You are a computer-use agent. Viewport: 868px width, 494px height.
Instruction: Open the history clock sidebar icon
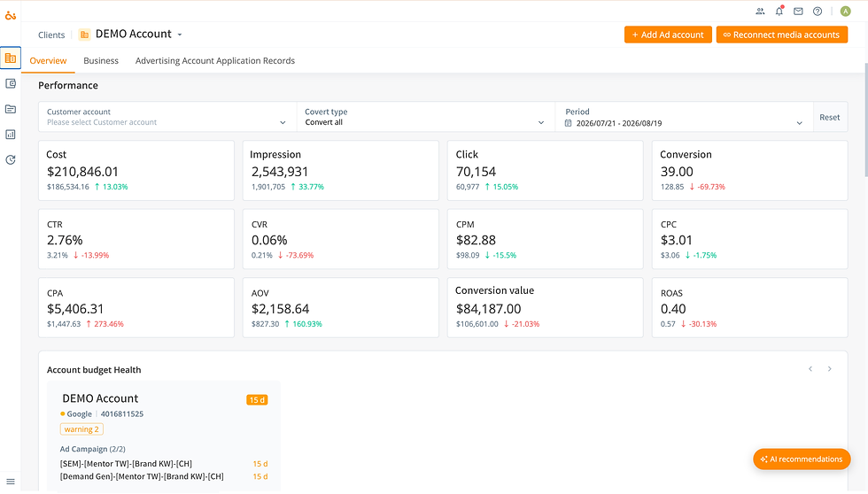(x=11, y=160)
